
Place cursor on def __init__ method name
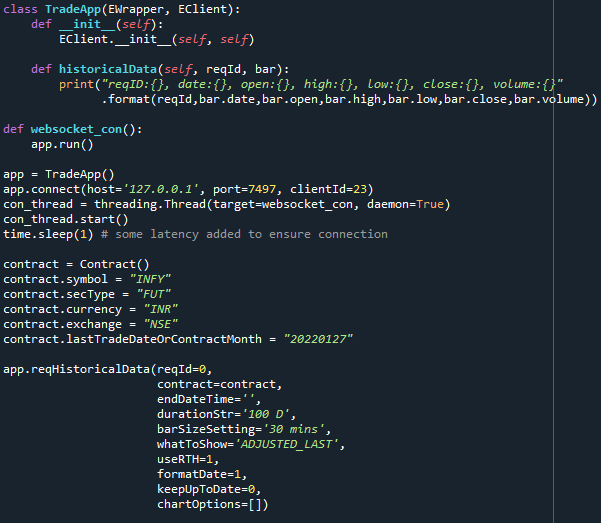87,24
